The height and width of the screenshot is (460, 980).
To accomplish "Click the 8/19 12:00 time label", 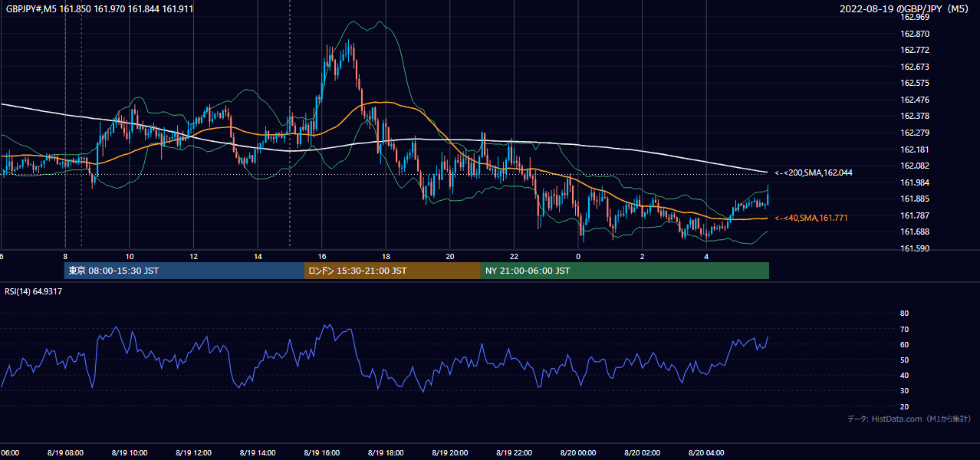I will coord(193,453).
